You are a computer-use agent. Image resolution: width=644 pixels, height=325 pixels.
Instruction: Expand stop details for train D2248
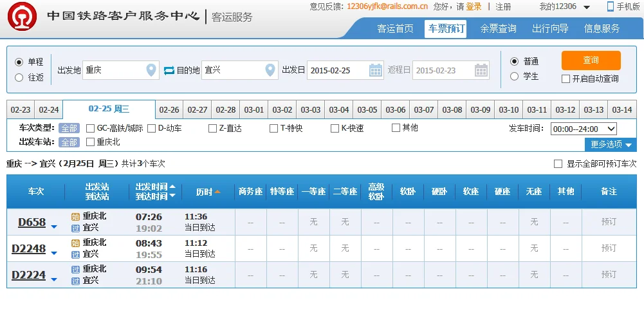click(x=54, y=253)
